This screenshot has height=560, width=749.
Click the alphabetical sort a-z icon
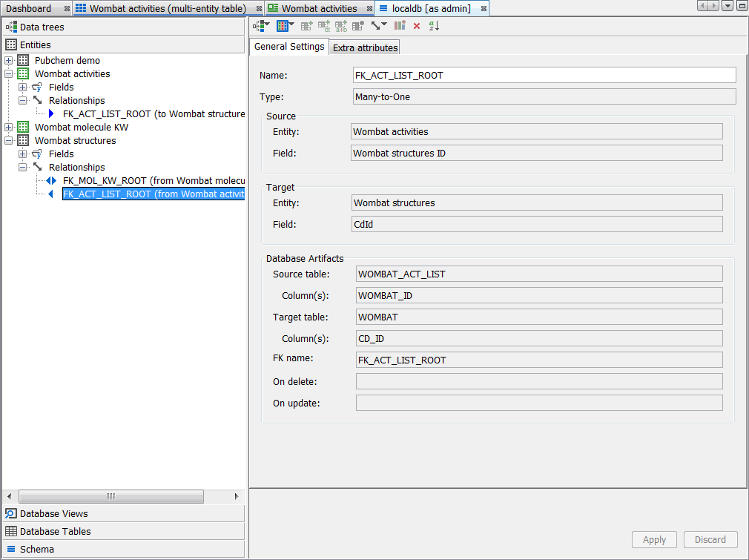pyautogui.click(x=434, y=26)
